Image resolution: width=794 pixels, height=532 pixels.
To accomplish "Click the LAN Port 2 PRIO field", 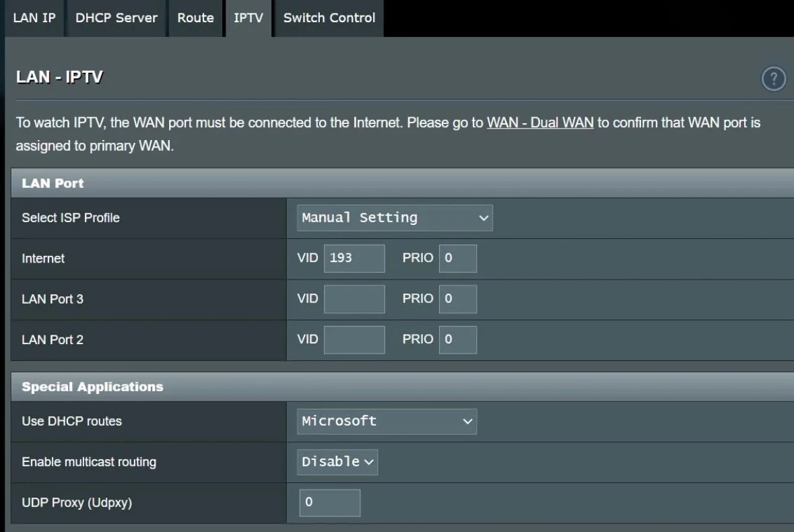I will [x=458, y=340].
